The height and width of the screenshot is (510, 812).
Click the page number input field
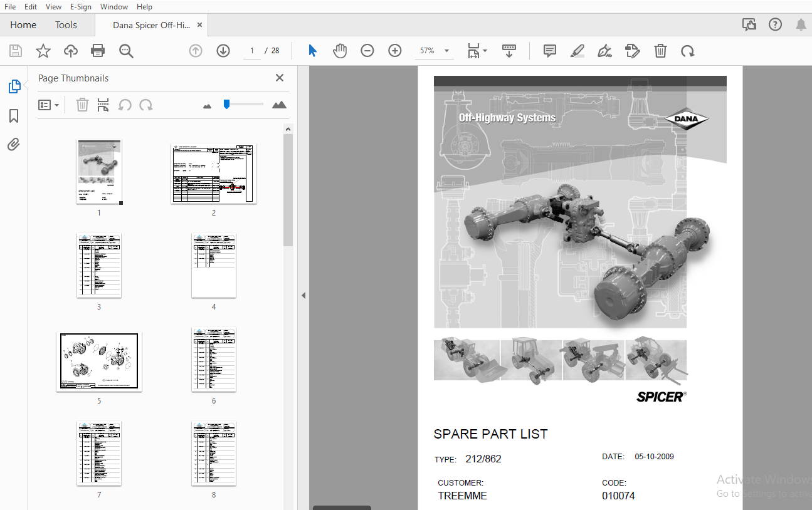click(251, 51)
